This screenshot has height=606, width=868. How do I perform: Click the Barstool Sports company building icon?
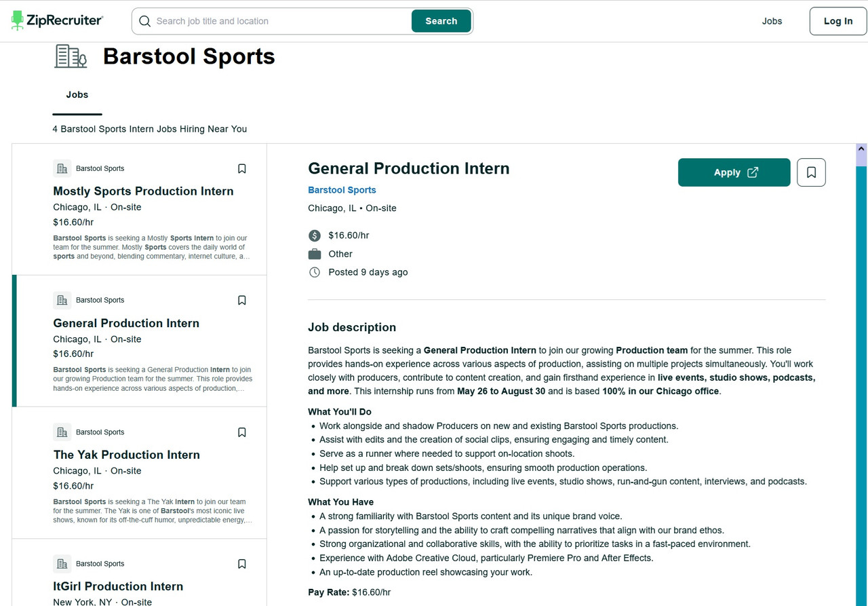click(71, 56)
